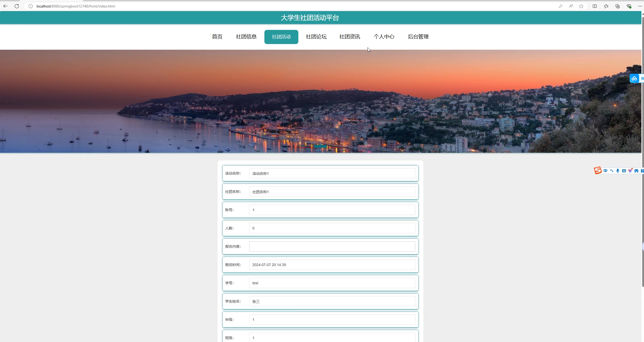This screenshot has width=644, height=342.
Task: Go to 后台管理 link
Action: pos(418,37)
